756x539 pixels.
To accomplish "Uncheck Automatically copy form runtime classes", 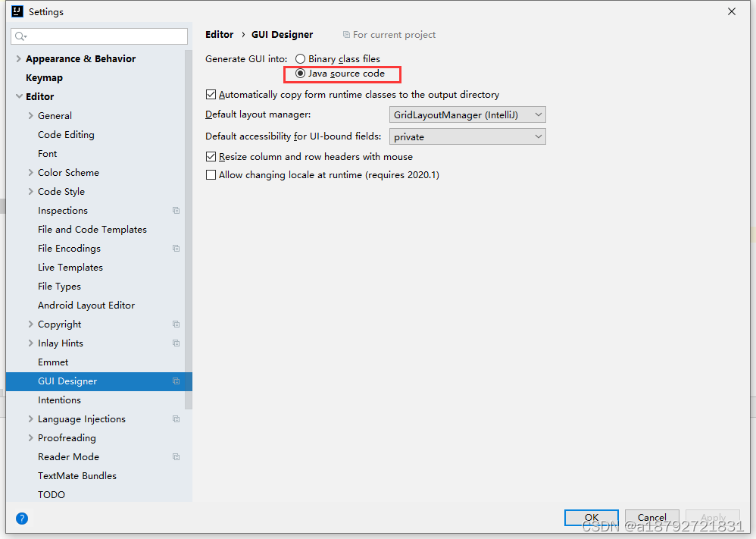I will [211, 95].
